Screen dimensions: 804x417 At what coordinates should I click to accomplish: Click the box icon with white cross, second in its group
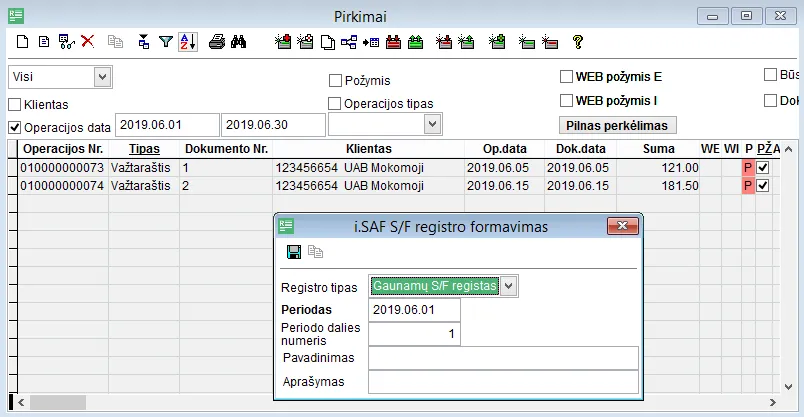305,42
